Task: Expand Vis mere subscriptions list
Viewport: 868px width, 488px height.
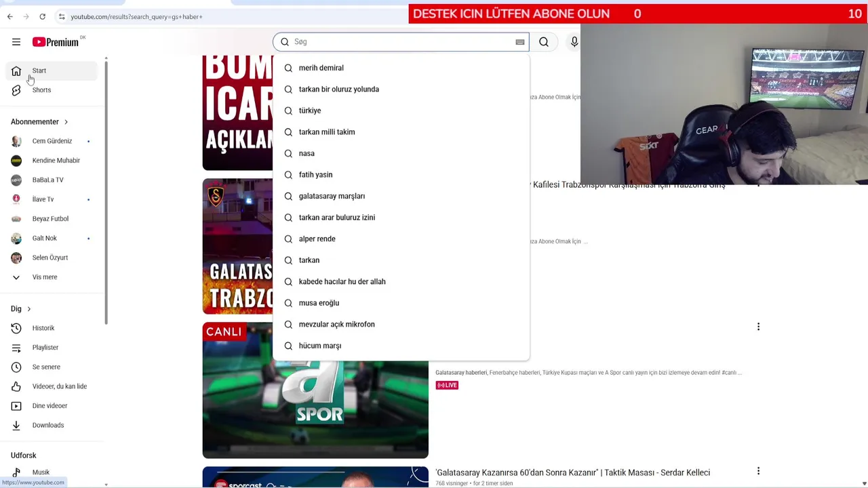Action: (52, 277)
